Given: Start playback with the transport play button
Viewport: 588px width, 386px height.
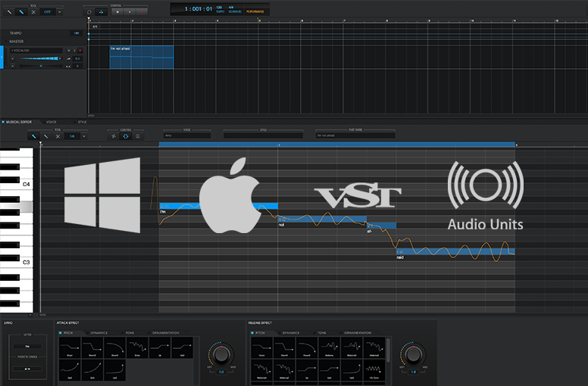Looking at the screenshot, I should pyautogui.click(x=130, y=12).
